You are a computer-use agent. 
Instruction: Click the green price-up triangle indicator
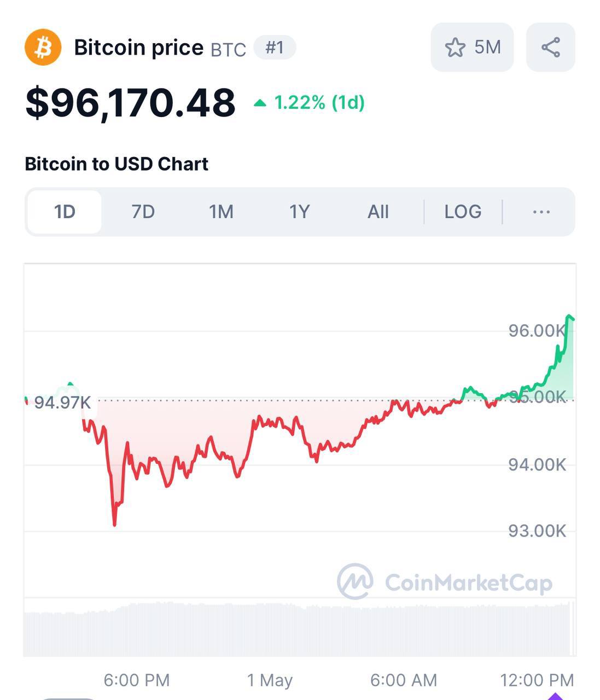(x=260, y=103)
